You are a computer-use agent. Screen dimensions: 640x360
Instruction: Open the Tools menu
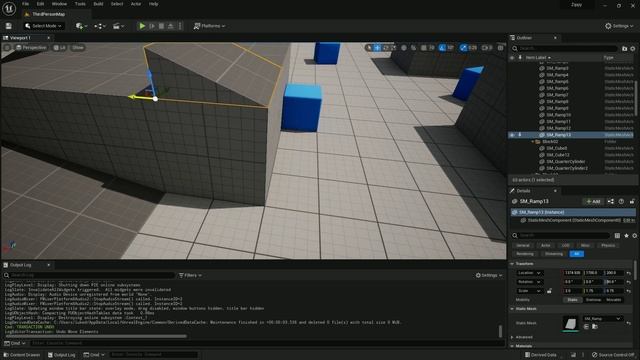pyautogui.click(x=80, y=4)
